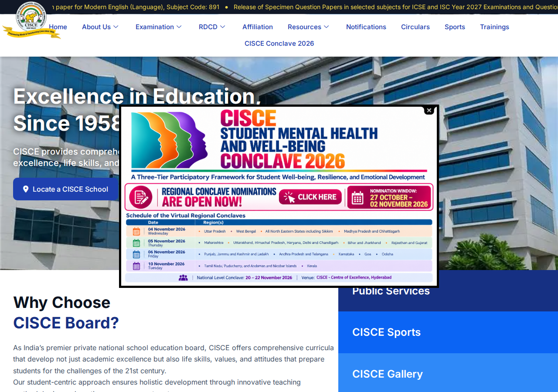Open the CISCE Sports panel
This screenshot has height=392, width=558.
pyautogui.click(x=448, y=332)
